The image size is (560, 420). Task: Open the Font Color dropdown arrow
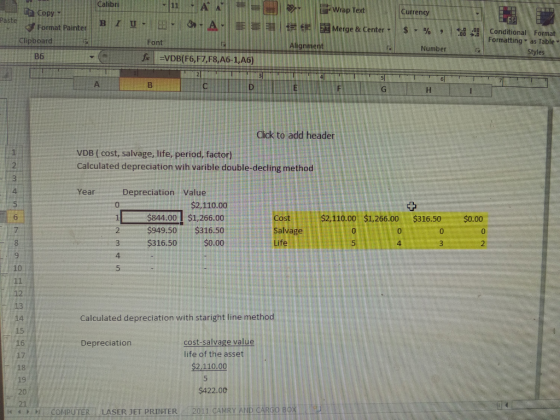222,25
